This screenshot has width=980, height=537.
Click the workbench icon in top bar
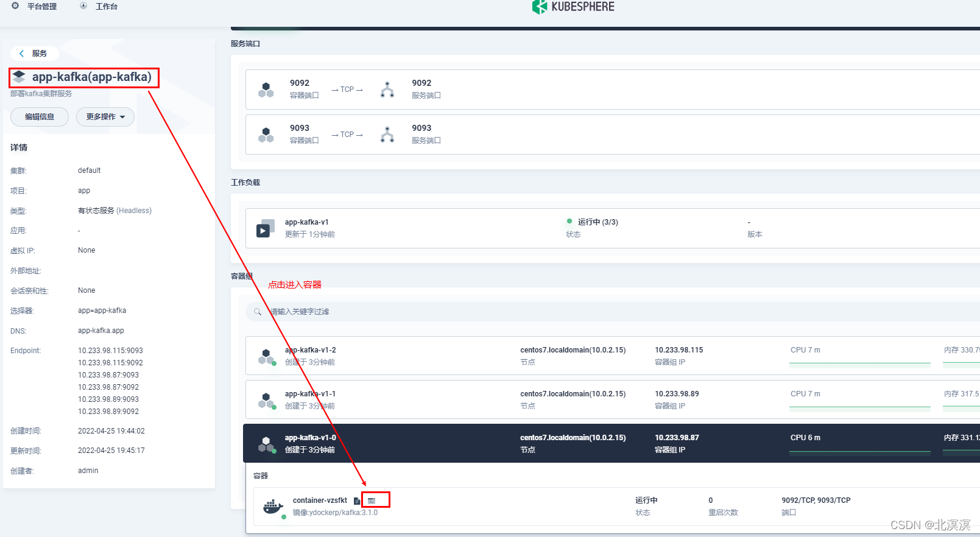[x=83, y=5]
